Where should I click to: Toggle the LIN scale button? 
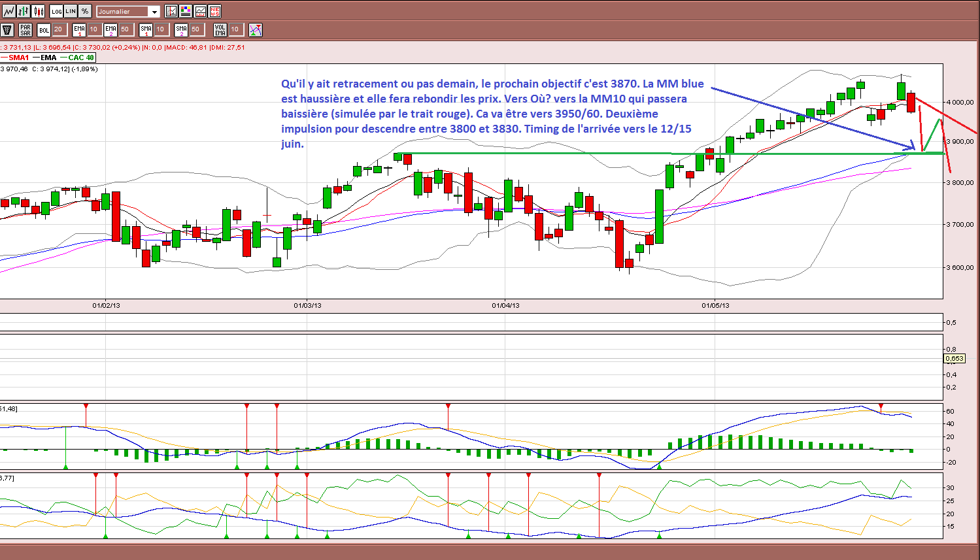71,11
